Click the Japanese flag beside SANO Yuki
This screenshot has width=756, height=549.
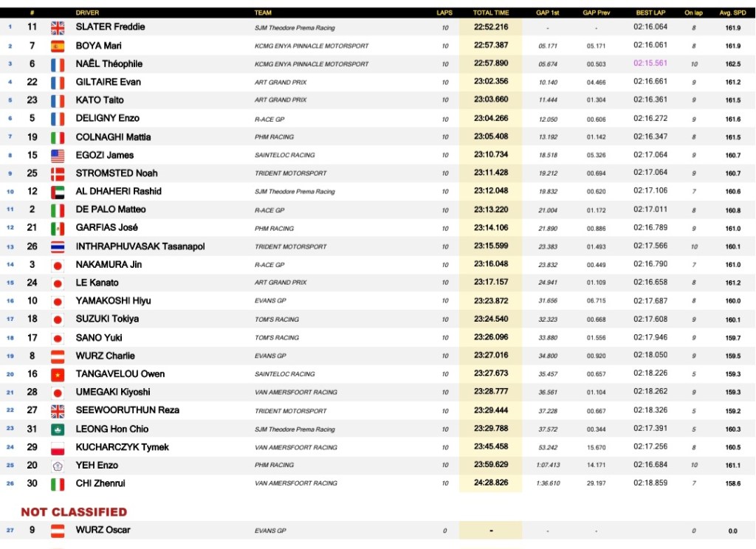click(58, 339)
